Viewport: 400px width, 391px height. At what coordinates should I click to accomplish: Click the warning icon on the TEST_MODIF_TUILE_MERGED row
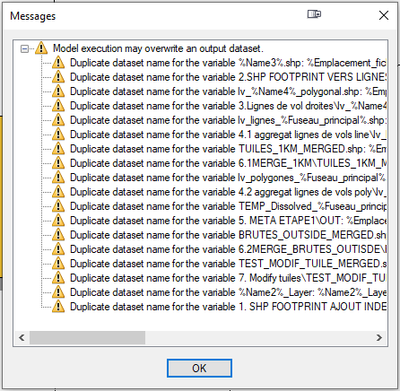58,263
